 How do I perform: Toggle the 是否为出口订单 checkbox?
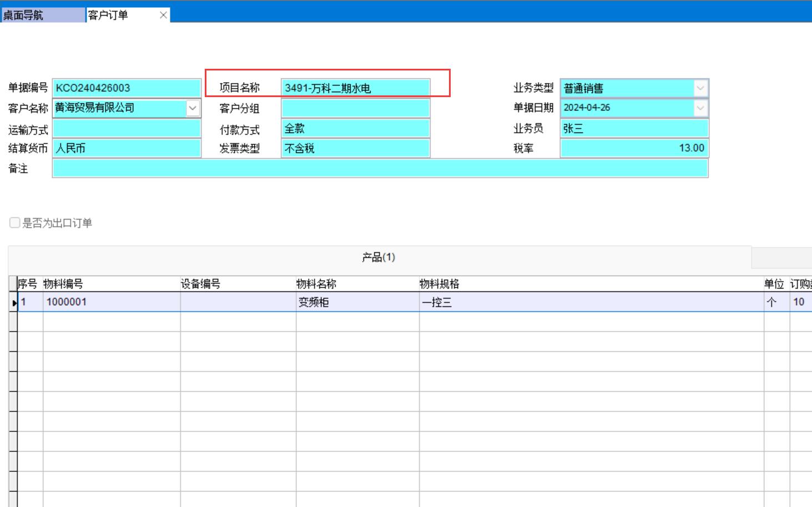(x=15, y=223)
